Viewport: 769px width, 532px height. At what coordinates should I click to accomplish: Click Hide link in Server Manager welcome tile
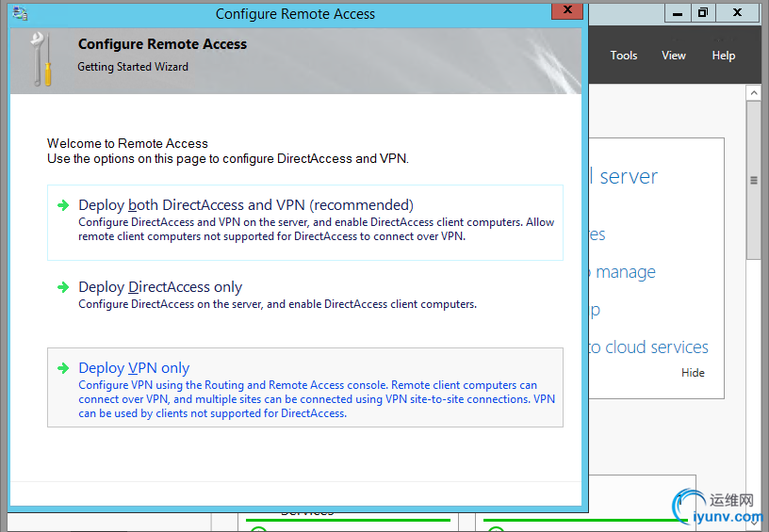click(693, 373)
